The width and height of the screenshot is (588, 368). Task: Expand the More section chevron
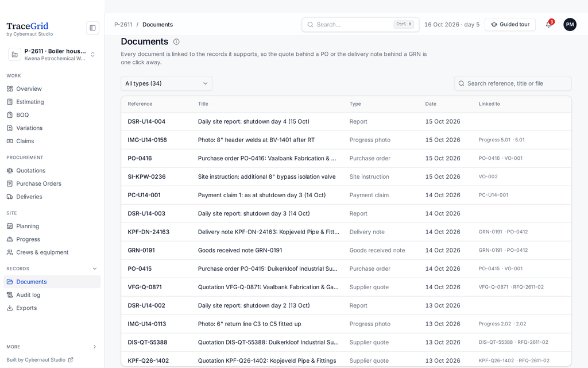pyautogui.click(x=95, y=347)
